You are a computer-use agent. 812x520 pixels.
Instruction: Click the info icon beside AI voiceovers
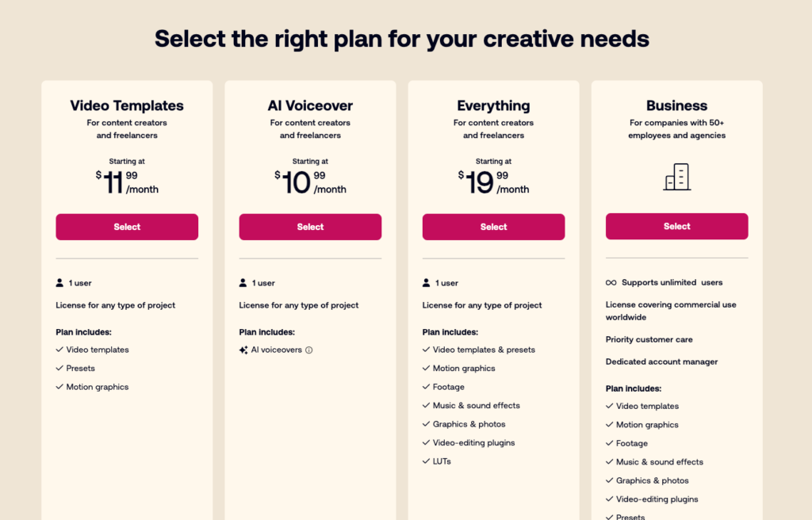(x=309, y=350)
